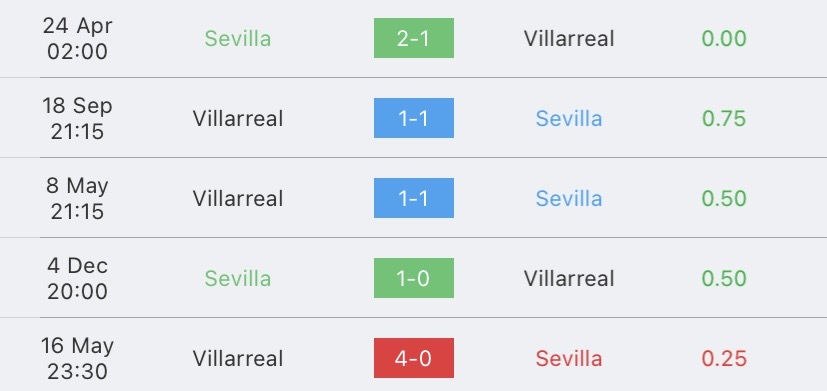Image resolution: width=827 pixels, height=391 pixels.
Task: Select the red 0.25 handicap value
Action: pos(724,358)
